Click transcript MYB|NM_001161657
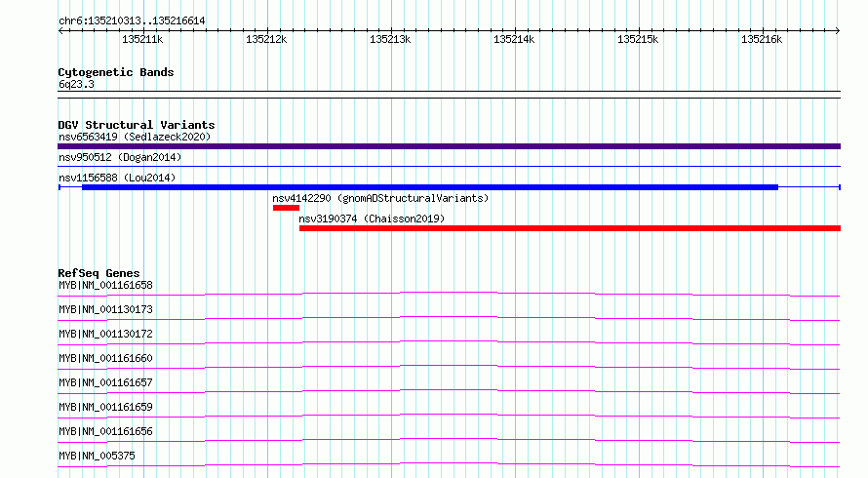 105,382
